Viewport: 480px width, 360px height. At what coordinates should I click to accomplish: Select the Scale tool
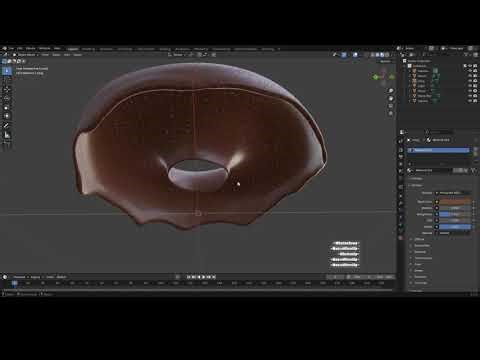pos(7,107)
